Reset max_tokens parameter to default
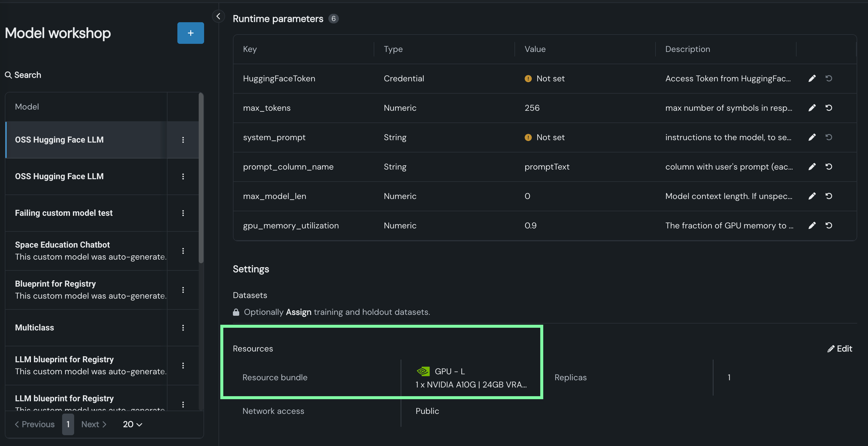The image size is (868, 446). coord(829,108)
